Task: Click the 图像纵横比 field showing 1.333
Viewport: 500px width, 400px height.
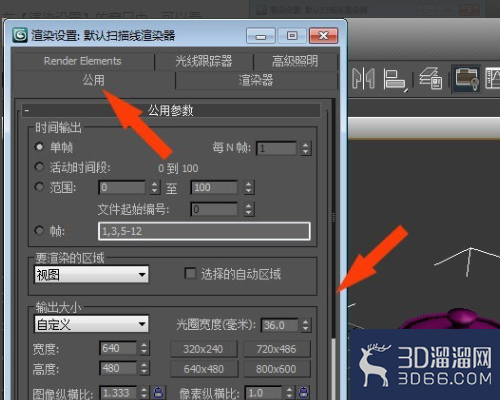Action: tap(118, 392)
